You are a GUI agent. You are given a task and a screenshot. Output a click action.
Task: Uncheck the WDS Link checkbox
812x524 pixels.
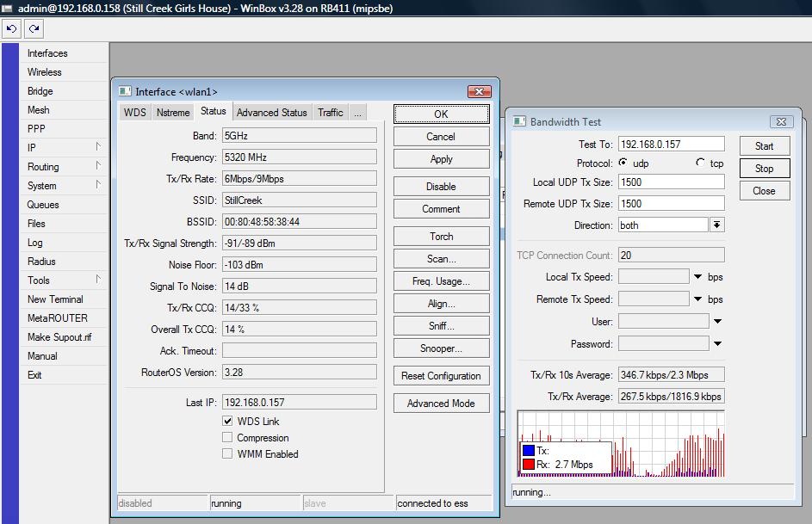227,421
